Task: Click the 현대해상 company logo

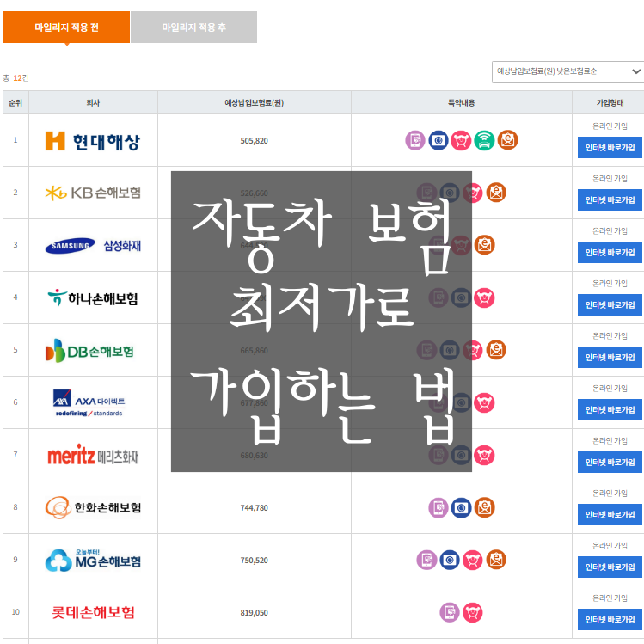Action: coord(93,141)
